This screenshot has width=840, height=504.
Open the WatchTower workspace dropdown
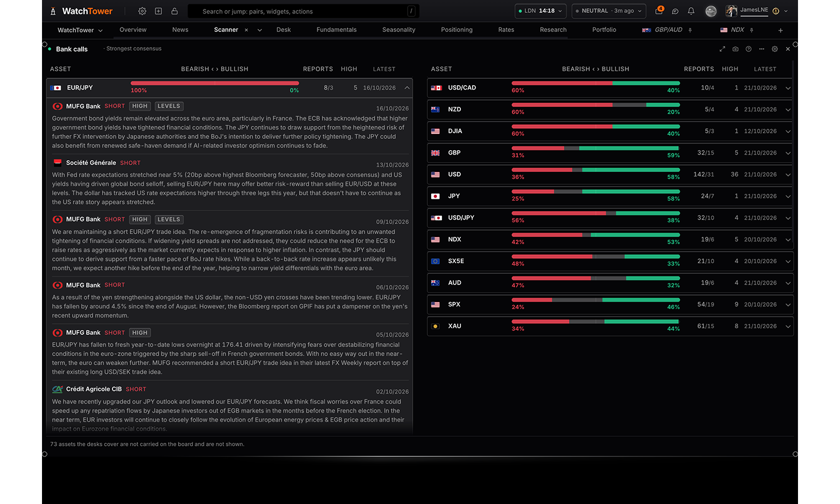(x=80, y=30)
